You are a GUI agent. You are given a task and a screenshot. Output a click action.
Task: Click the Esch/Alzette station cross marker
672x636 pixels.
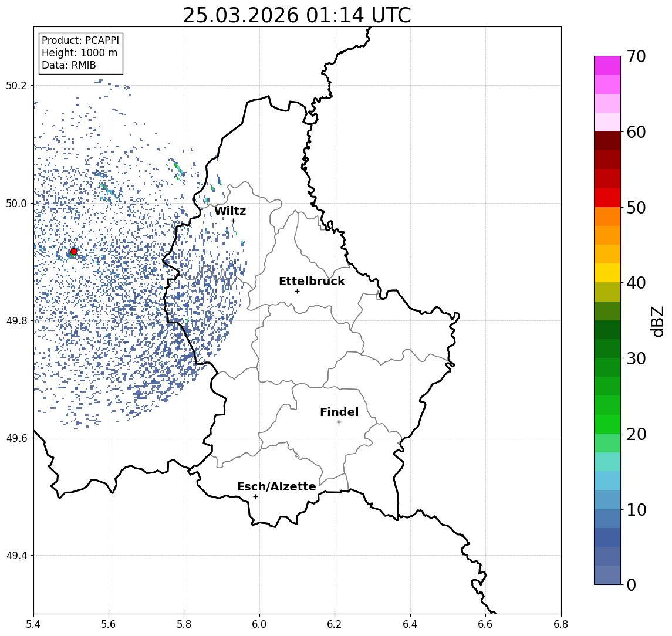pos(255,497)
